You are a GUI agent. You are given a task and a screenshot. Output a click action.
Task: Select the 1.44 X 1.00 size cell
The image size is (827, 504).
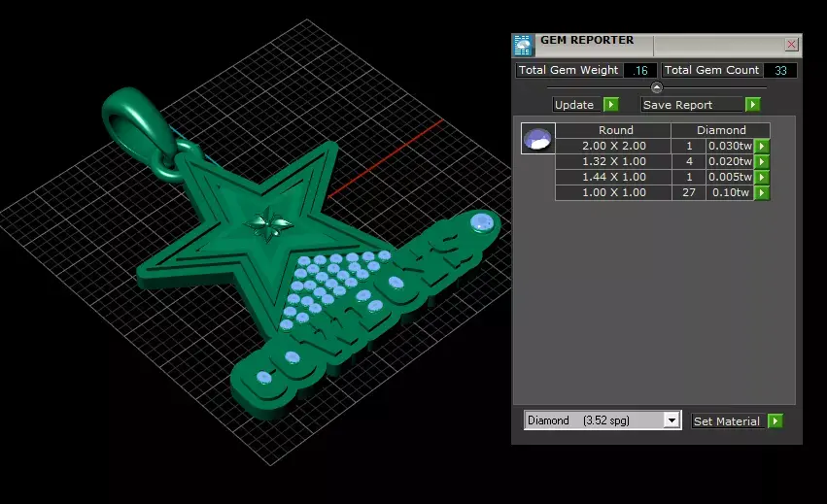tap(613, 177)
